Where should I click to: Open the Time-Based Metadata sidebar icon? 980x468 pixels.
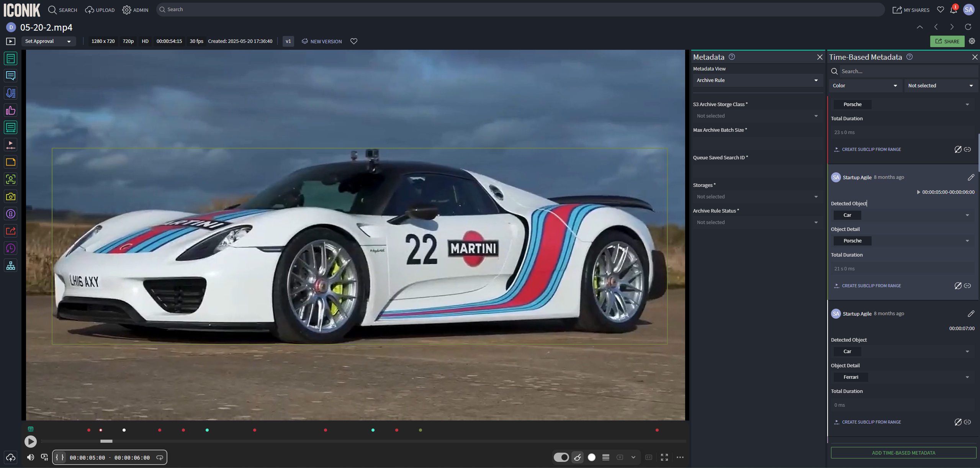(11, 128)
